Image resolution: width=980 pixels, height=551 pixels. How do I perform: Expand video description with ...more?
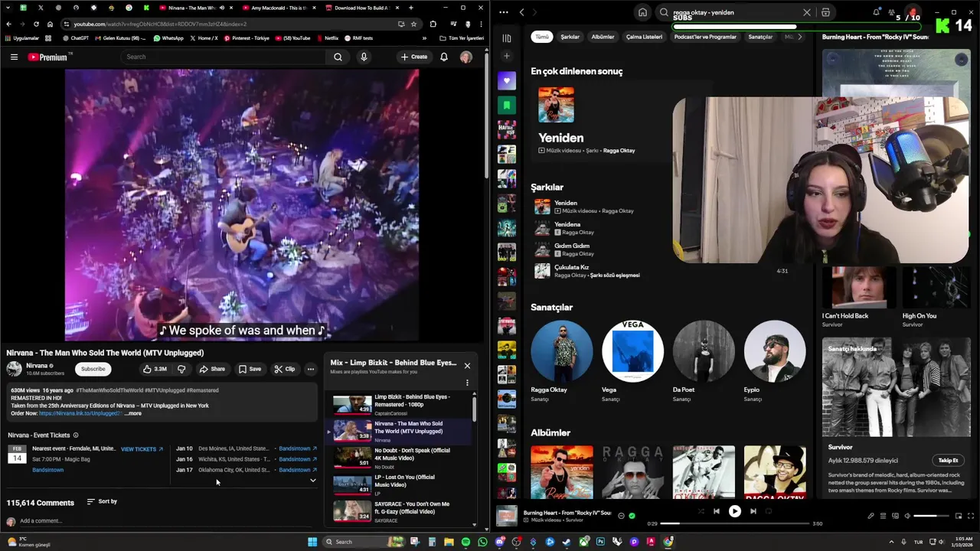[x=133, y=413]
